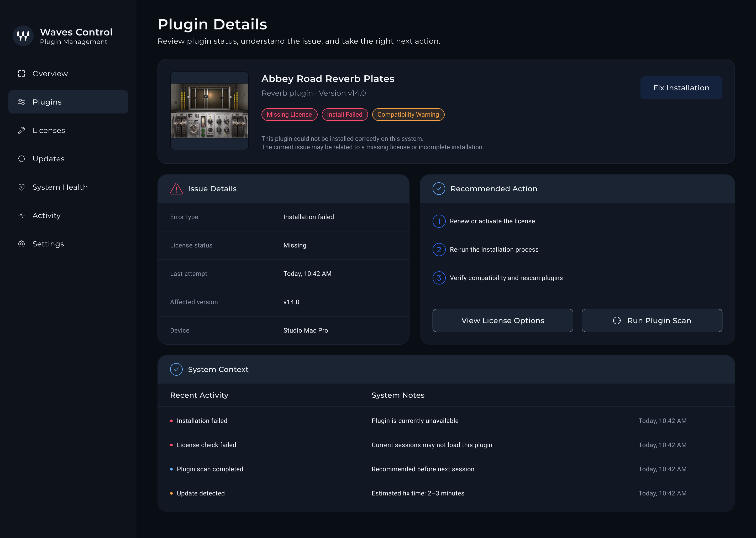
Task: Click the step 3 number circle
Action: (x=439, y=278)
